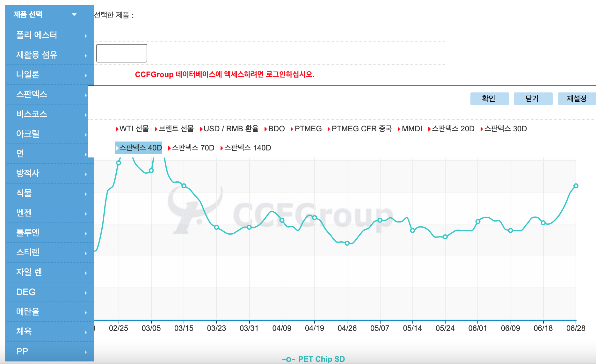Click the 재설정 button
The image size is (596, 364).
click(577, 98)
